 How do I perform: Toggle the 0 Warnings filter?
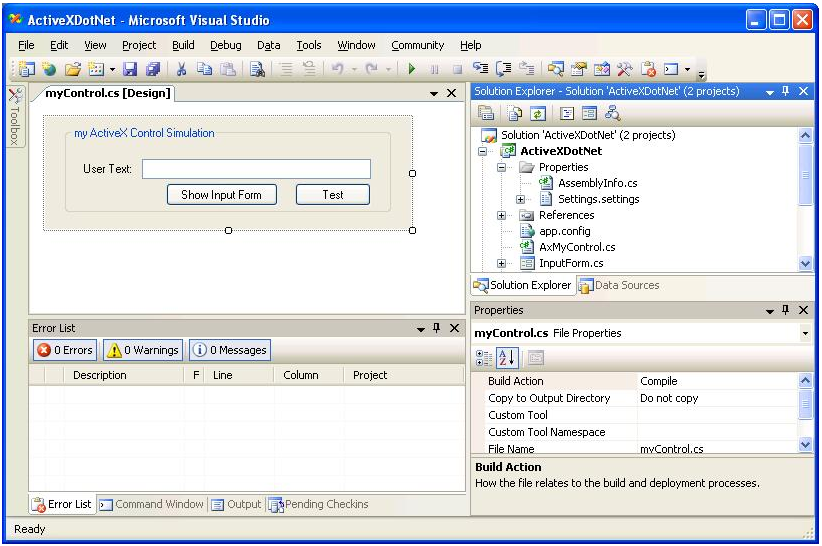point(143,350)
